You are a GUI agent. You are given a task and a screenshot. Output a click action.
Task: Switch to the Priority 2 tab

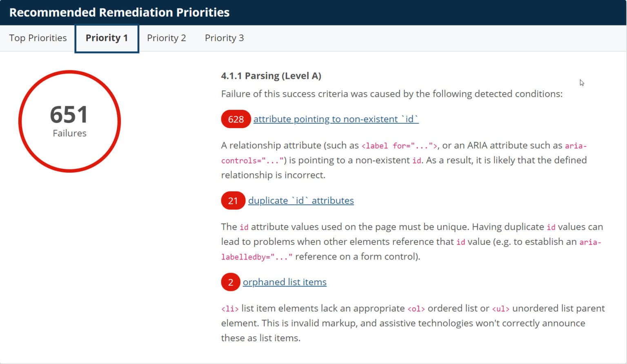point(166,38)
